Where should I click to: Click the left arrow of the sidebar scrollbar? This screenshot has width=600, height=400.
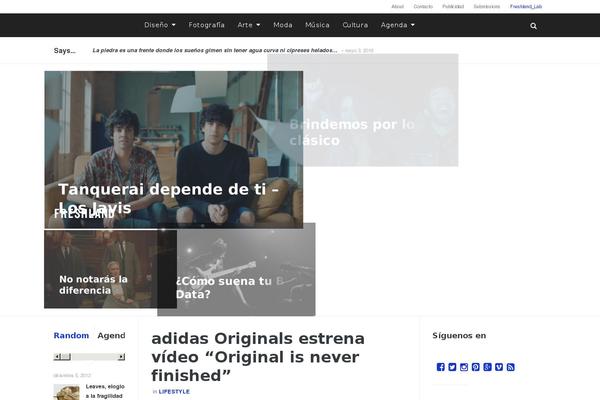click(x=57, y=357)
